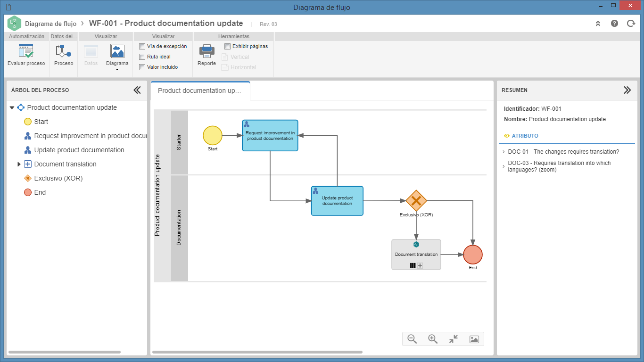
Task: Click the Reporte printer icon
Action: [x=206, y=51]
